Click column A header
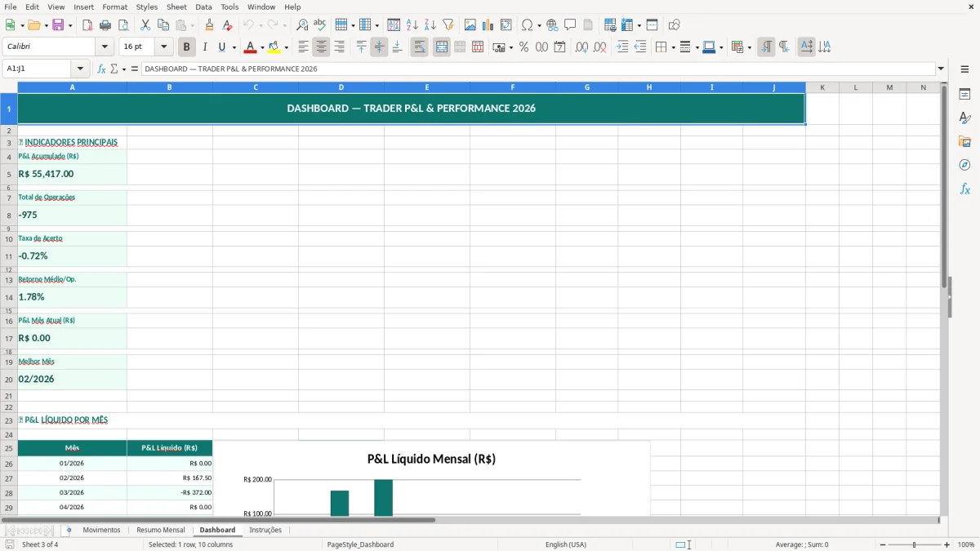 point(72,87)
